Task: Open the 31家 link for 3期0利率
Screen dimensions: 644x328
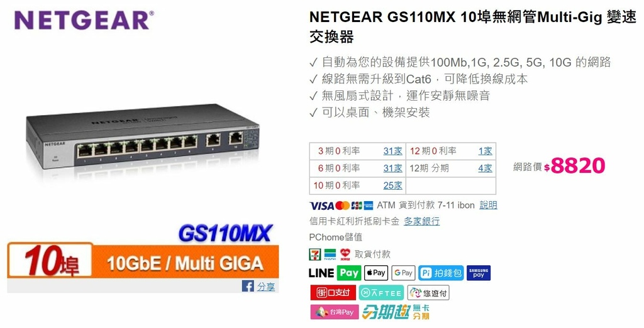Action: pyautogui.click(x=392, y=151)
